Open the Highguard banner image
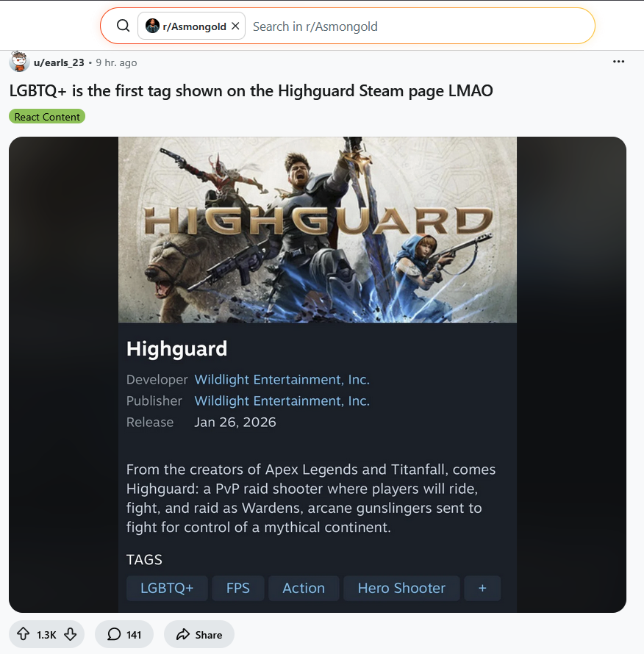Screen dimensions: 644x654 [317, 229]
